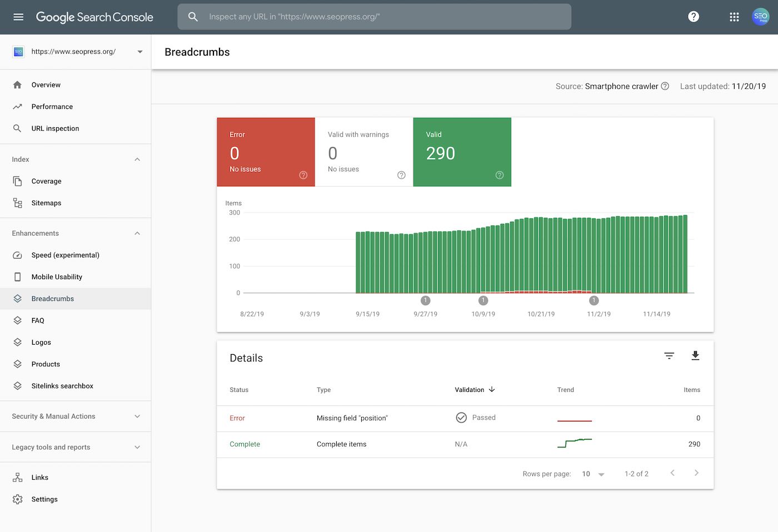This screenshot has height=532, width=778.
Task: Open the FAQ enhancement report
Action: pos(76,321)
